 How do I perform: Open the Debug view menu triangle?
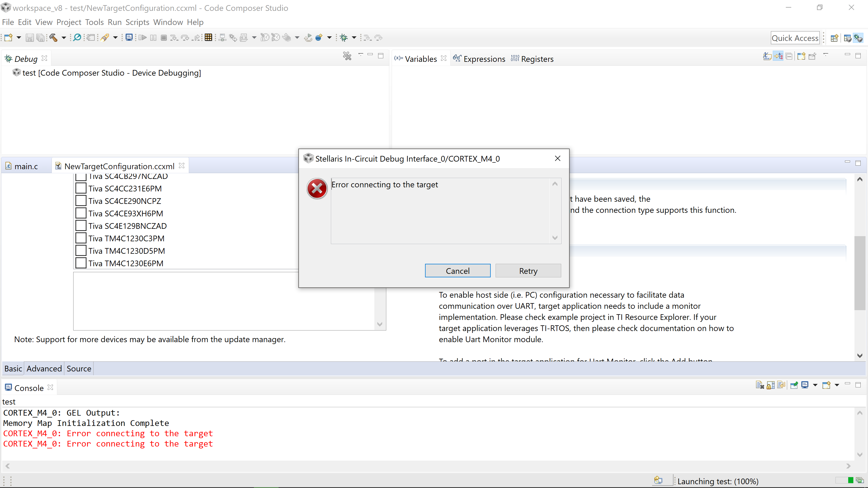click(x=360, y=55)
